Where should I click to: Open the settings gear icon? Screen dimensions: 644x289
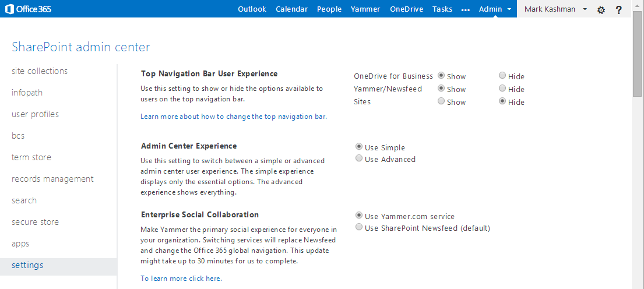pyautogui.click(x=601, y=10)
